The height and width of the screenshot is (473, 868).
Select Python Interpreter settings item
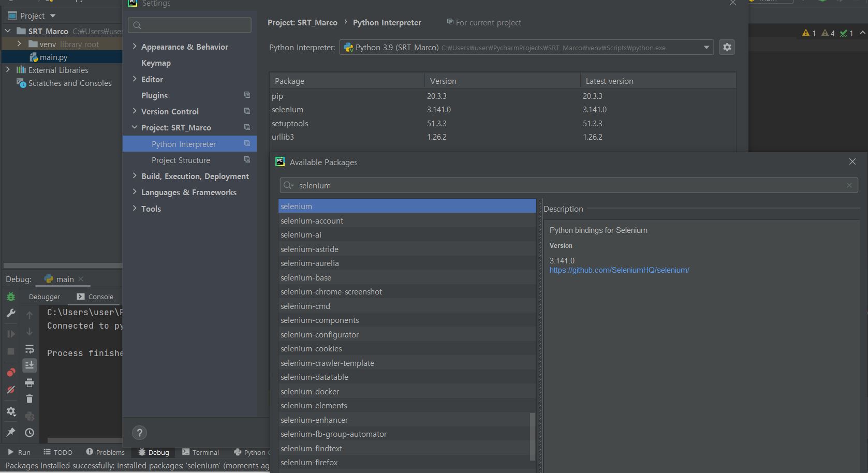(x=189, y=144)
